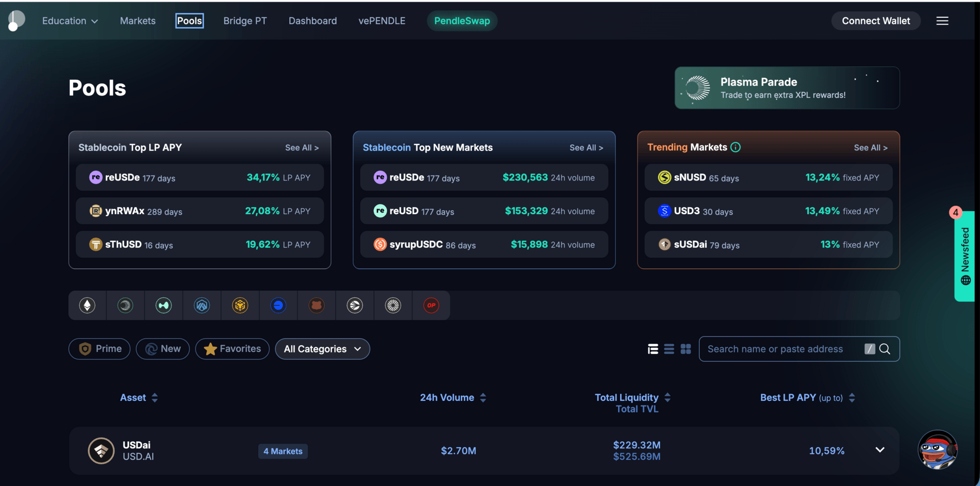The width and height of the screenshot is (980, 486).
Task: Click the 4 Markets badge for USDai
Action: (x=283, y=451)
